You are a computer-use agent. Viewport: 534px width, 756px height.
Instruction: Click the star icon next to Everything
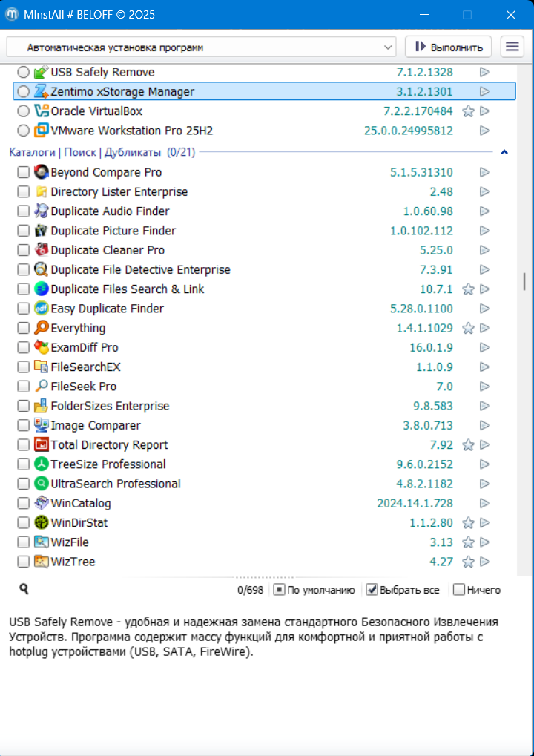click(x=468, y=328)
